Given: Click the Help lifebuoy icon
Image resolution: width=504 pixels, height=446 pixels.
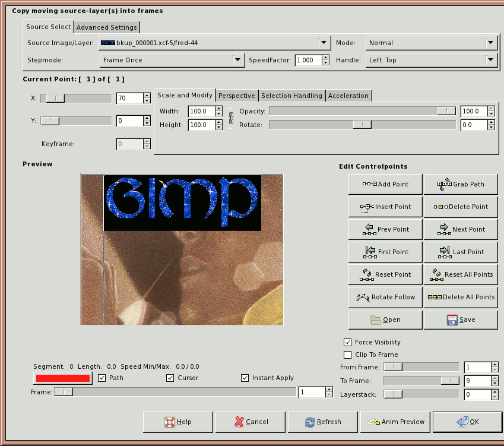Looking at the screenshot, I should [x=170, y=422].
